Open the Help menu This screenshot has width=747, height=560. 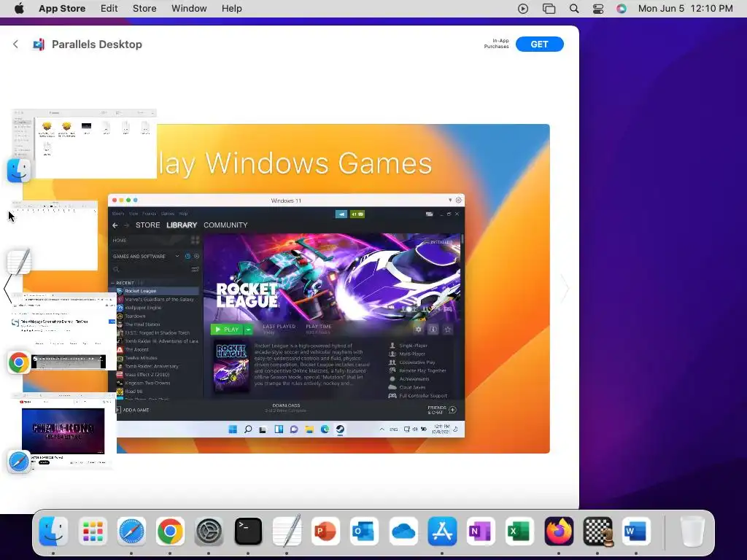[231, 9]
